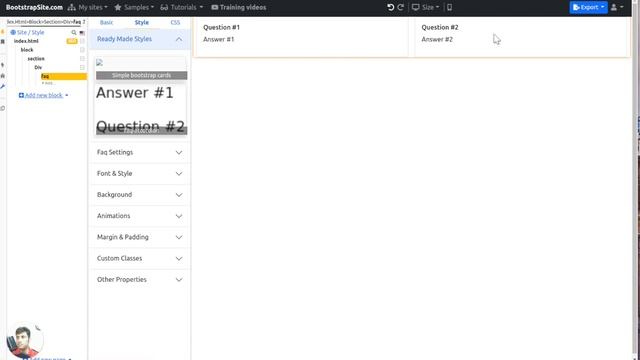Viewport: 640px width, 360px height.
Task: Open the My sites menu
Action: point(88,7)
